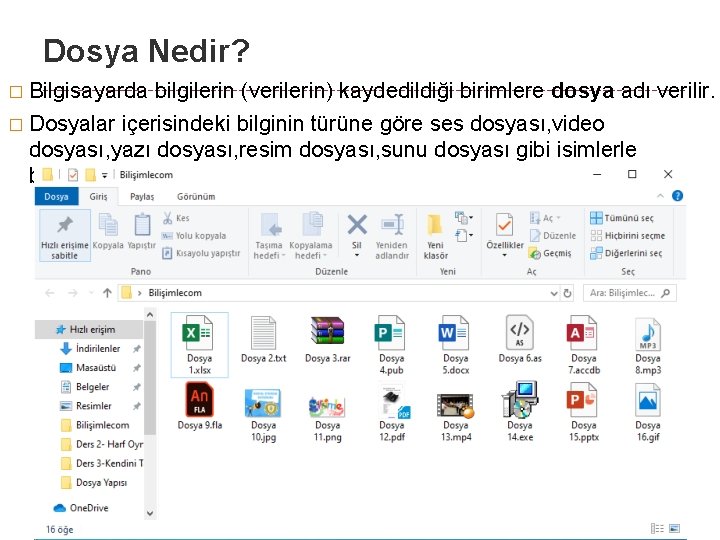Select Dosya 6.as script file
Screen dimensions: 720x540
point(520,340)
